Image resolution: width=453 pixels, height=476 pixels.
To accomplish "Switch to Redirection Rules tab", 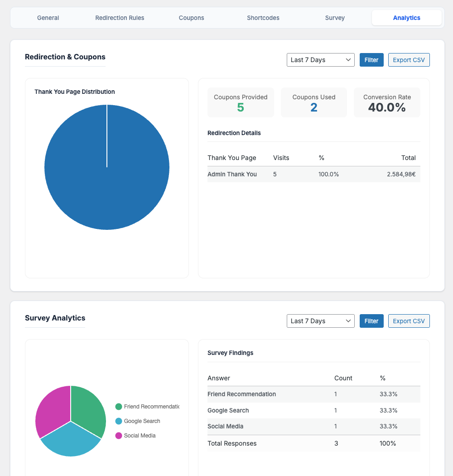I will coord(120,18).
